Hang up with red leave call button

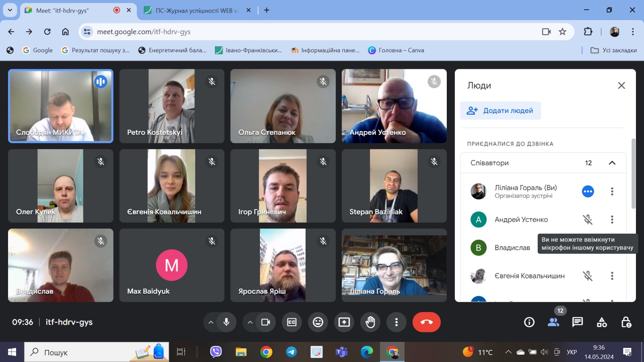[x=426, y=322]
